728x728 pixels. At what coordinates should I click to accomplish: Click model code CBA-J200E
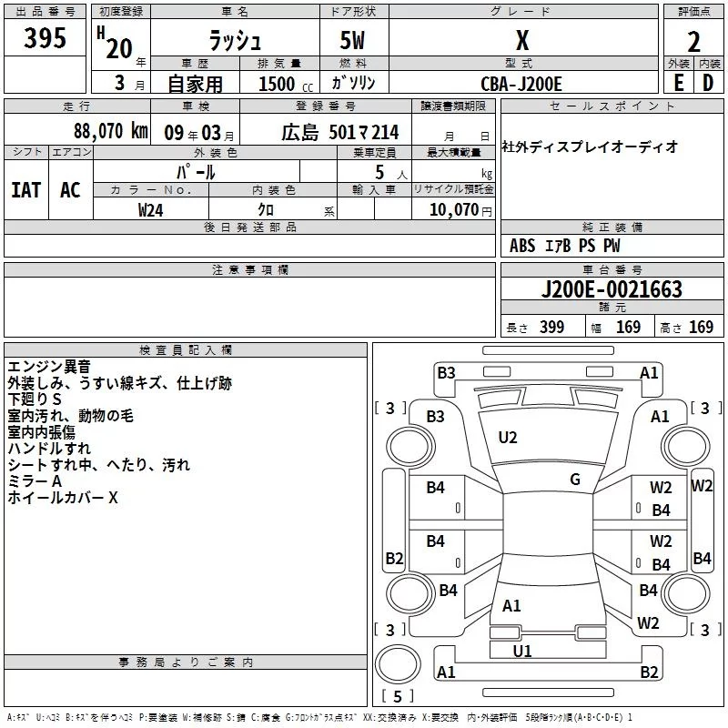click(521, 84)
